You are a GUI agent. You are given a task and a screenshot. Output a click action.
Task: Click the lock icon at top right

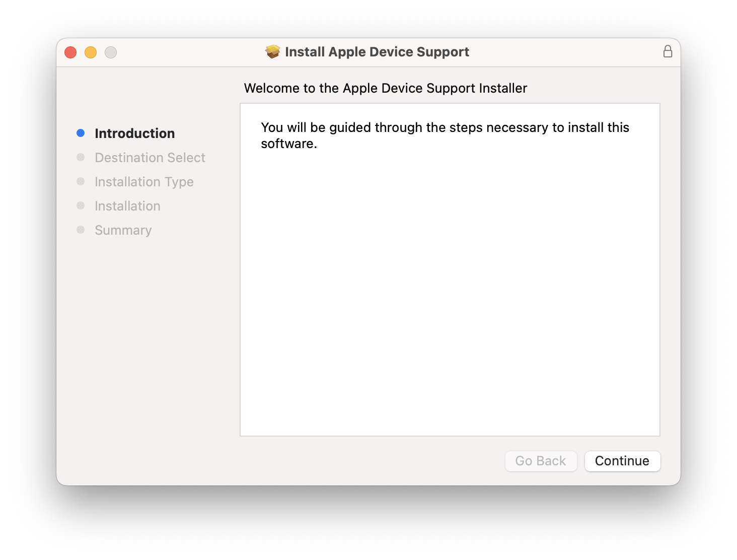668,51
